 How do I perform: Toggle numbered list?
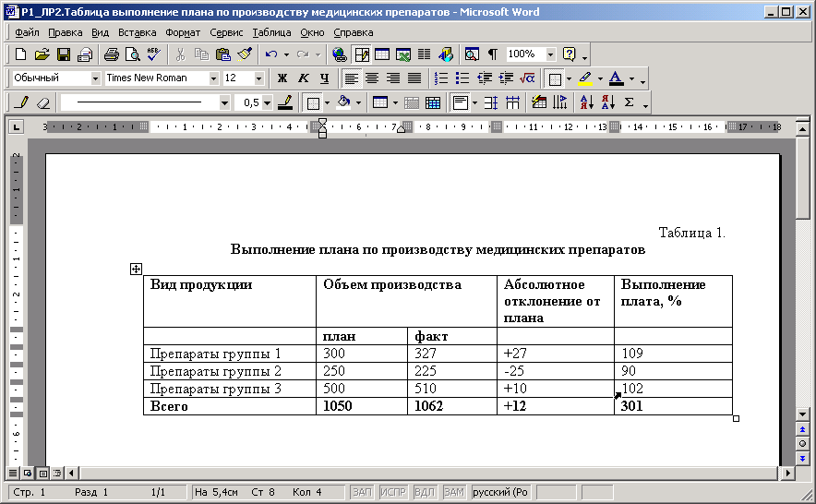441,78
